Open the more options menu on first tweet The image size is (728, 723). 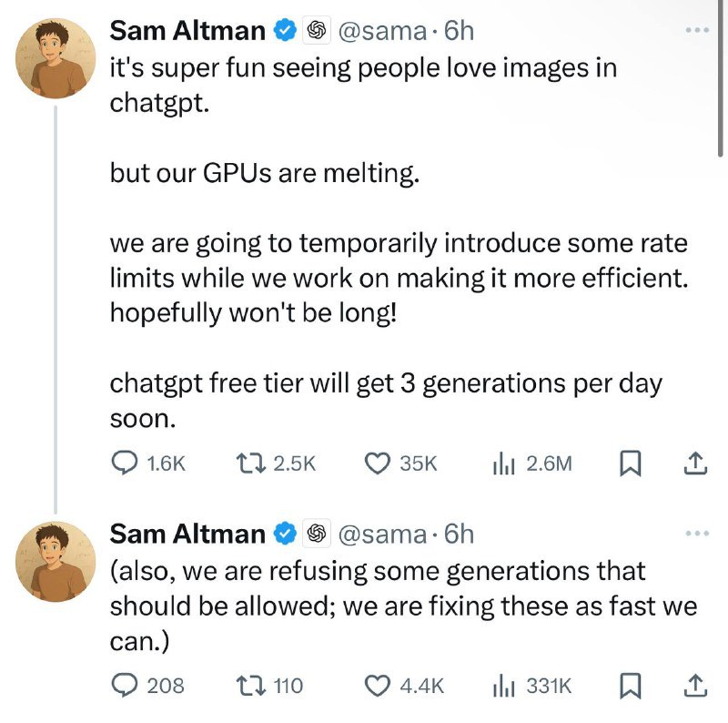[x=697, y=30]
